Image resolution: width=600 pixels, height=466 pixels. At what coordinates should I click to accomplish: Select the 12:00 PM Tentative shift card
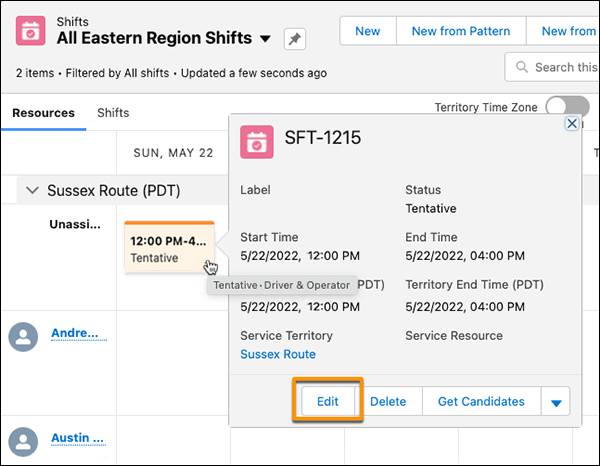click(x=169, y=249)
